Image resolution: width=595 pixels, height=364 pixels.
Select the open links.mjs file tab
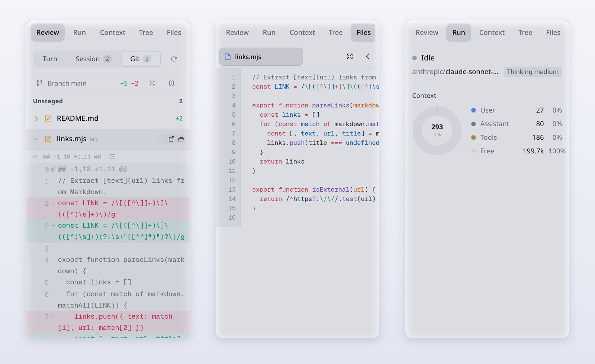click(x=261, y=57)
